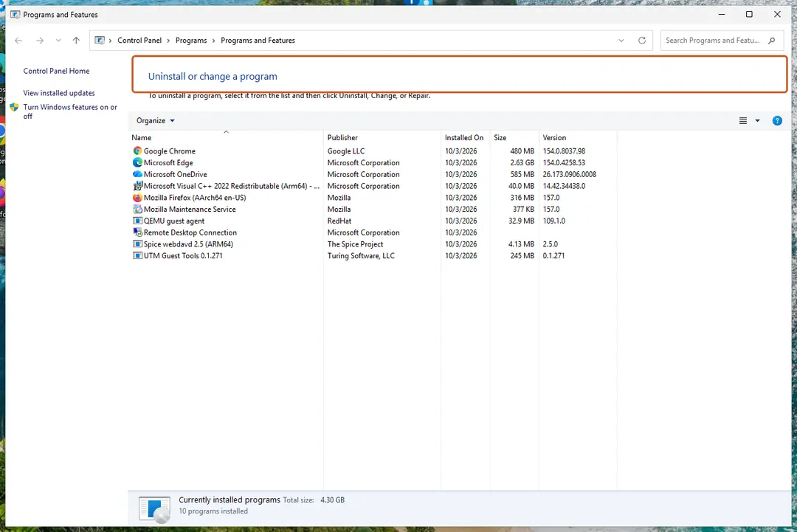This screenshot has height=532, width=797.
Task: Click the search magnifier icon
Action: click(x=772, y=40)
